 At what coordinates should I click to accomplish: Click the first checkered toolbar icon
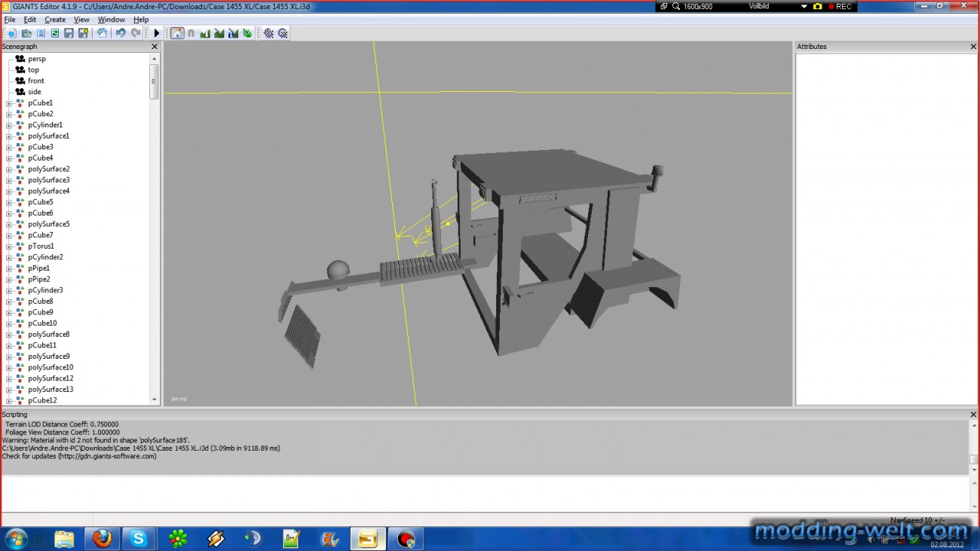click(x=268, y=33)
